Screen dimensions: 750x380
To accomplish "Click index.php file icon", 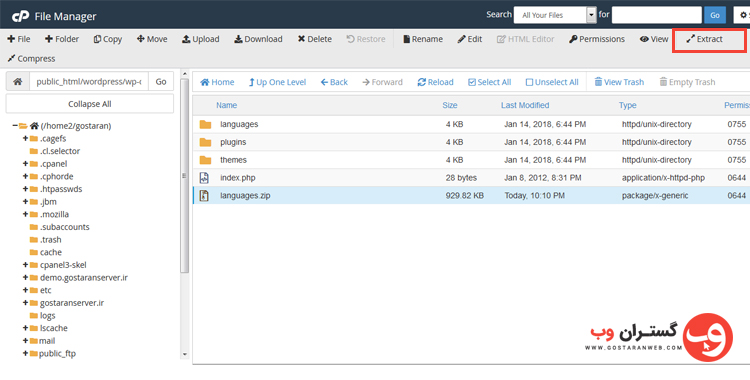I will 204,178.
